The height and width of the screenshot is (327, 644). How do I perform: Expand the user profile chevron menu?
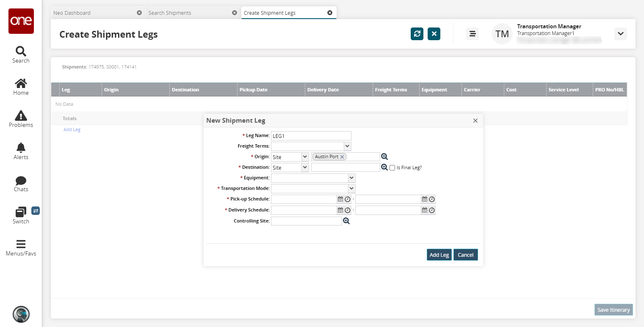coord(620,34)
